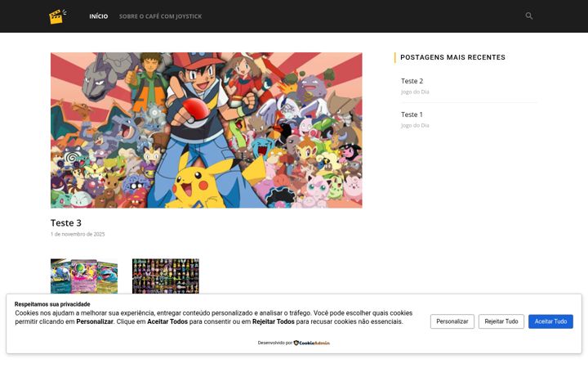This screenshot has height=368, width=588.
Task: Click the Aceitar Tudo cookie button
Action: 550,321
